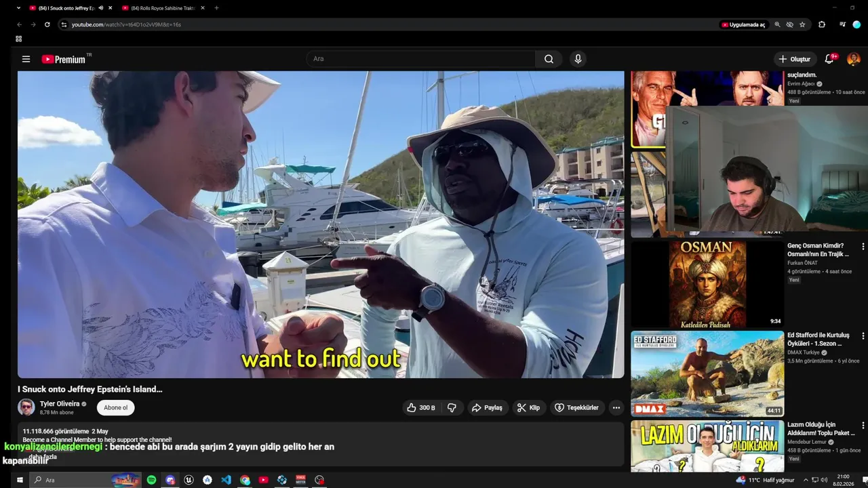Open Windows Start menu
The image size is (868, 488).
pyautogui.click(x=20, y=480)
